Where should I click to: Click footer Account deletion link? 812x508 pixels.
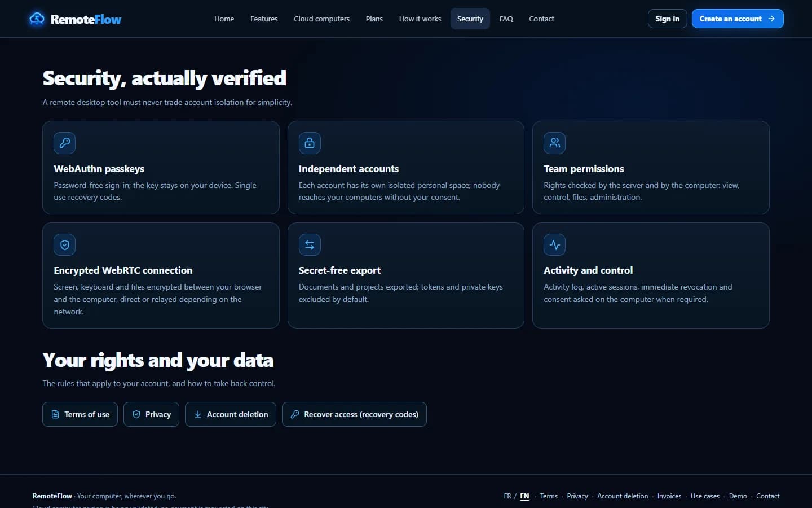pyautogui.click(x=623, y=496)
